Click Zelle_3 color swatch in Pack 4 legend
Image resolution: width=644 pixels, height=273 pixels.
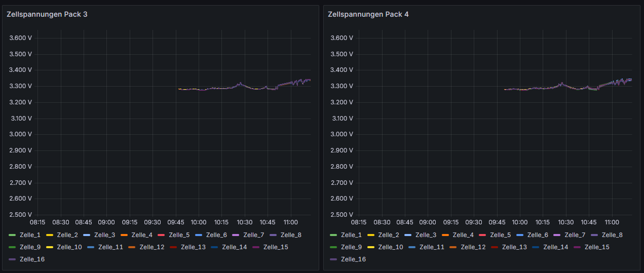(408, 235)
